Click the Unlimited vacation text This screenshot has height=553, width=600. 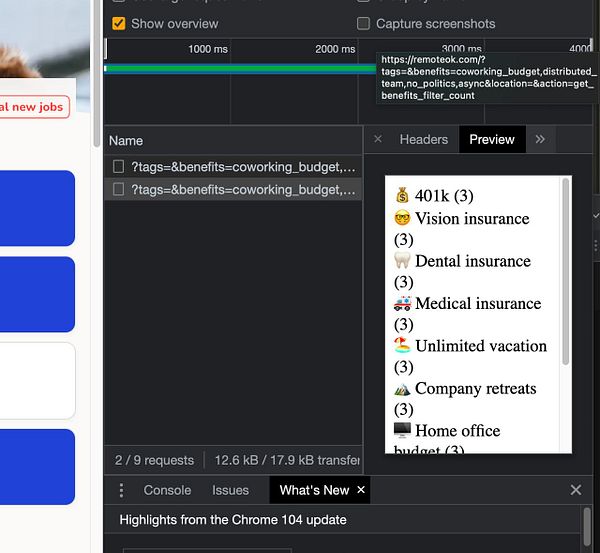click(481, 346)
